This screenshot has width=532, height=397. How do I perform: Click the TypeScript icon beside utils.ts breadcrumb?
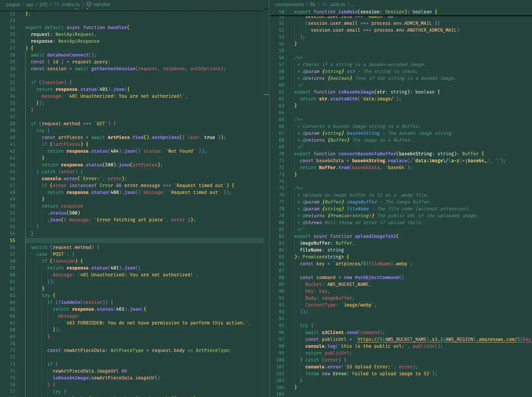tap(324, 5)
